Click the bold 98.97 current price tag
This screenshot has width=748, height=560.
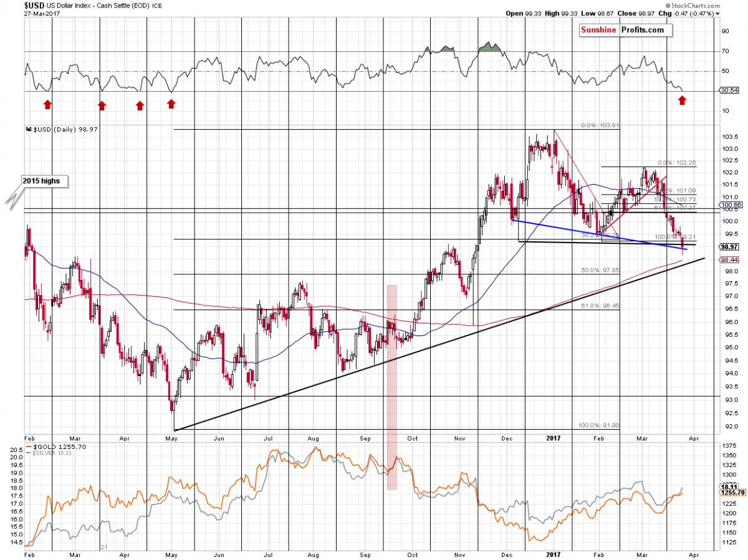coord(728,246)
